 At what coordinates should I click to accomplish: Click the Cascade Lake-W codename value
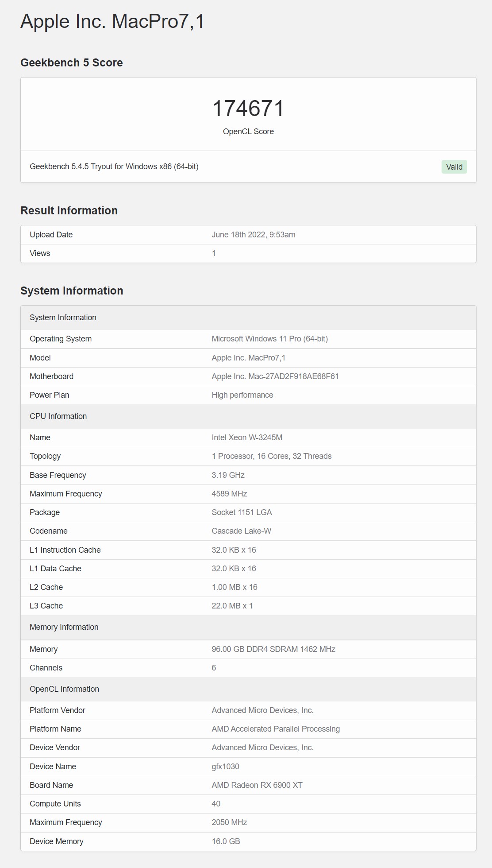[x=242, y=531]
